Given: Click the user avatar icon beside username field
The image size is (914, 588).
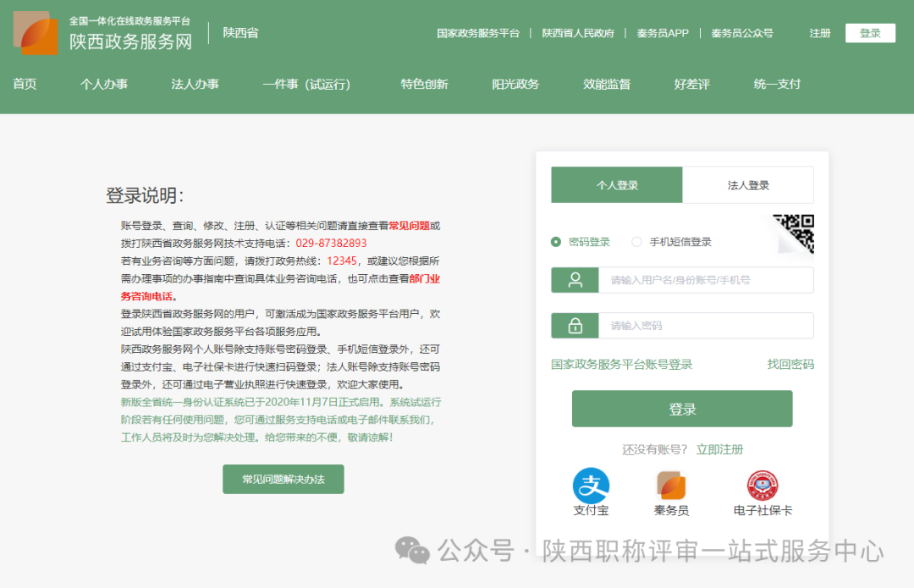Looking at the screenshot, I should [575, 280].
